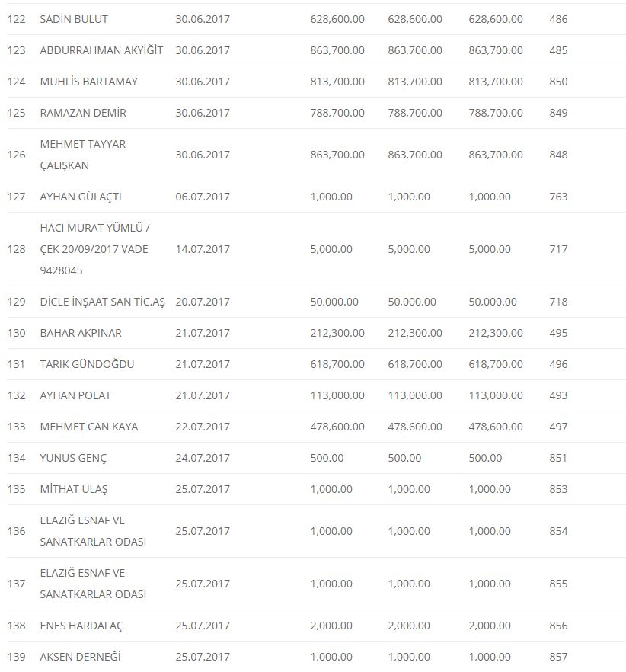Select the MEHMET CAN KAYA name

89,427
